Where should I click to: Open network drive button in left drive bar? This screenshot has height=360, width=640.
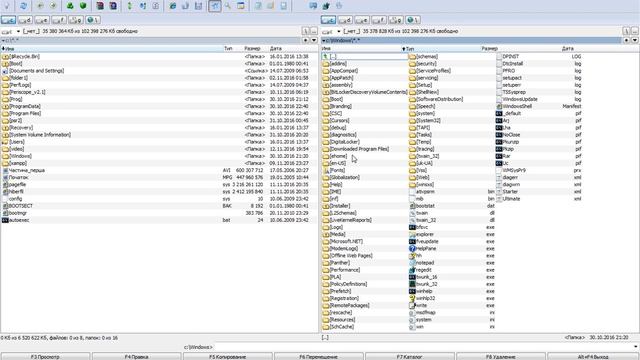coord(93,20)
